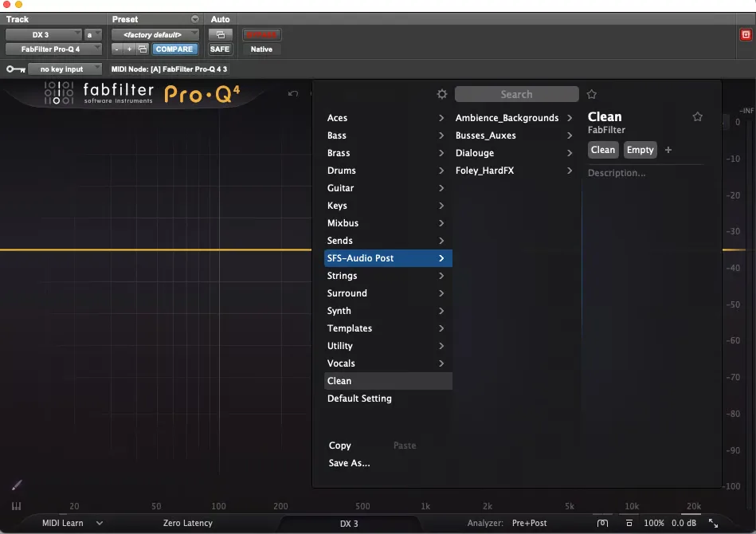The height and width of the screenshot is (534, 756).
Task: Open the factory default preset dropdown
Action: point(155,35)
